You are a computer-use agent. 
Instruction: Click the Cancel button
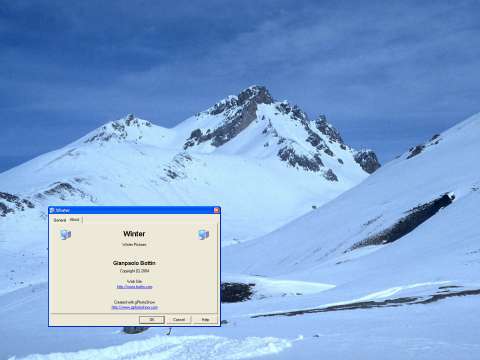click(x=179, y=320)
